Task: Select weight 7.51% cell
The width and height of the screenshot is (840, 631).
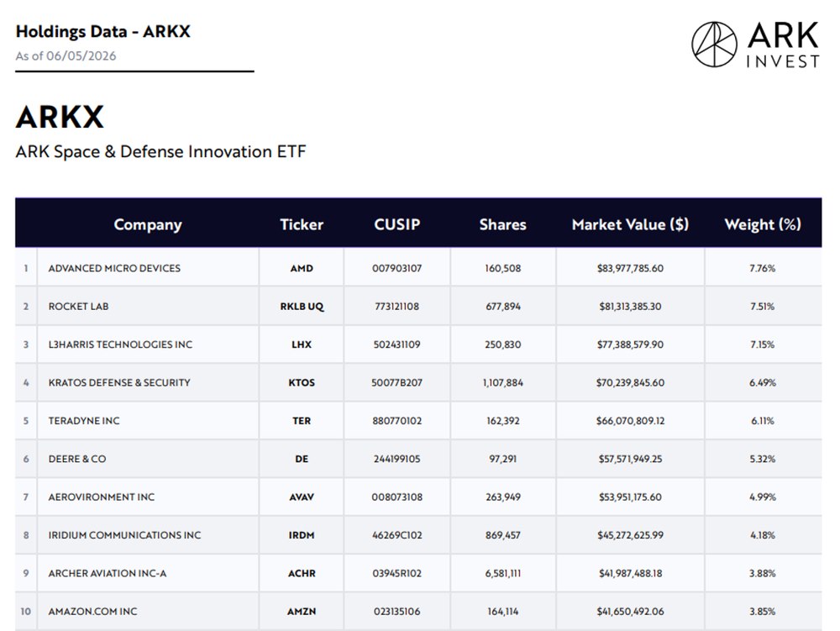Action: [763, 307]
